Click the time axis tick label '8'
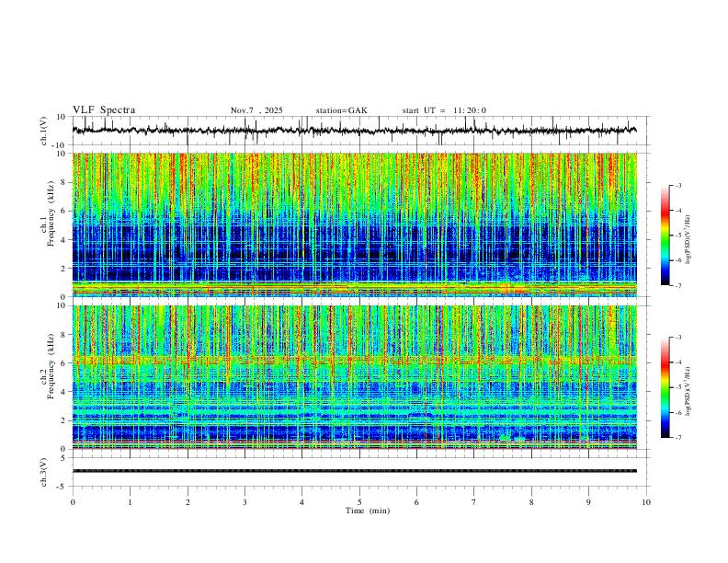 [531, 502]
